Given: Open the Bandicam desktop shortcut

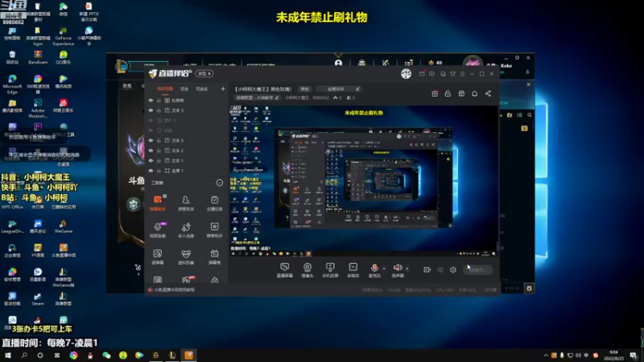Looking at the screenshot, I should pyautogui.click(x=38, y=57).
